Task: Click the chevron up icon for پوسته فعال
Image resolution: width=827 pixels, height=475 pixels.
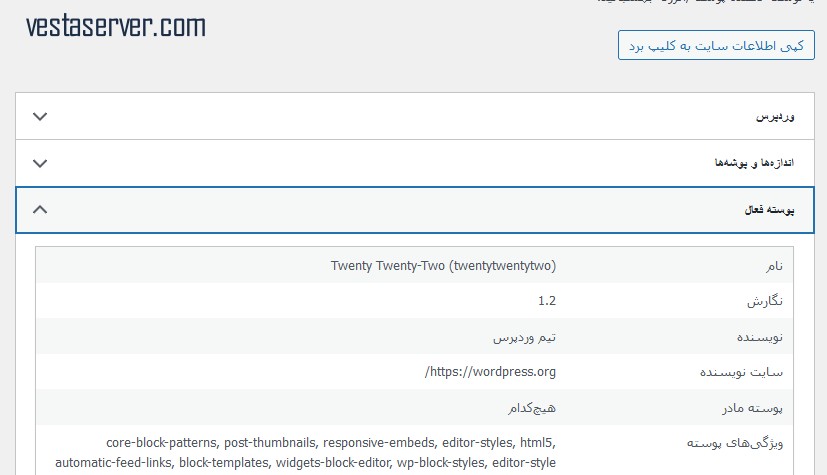Action: tap(40, 210)
